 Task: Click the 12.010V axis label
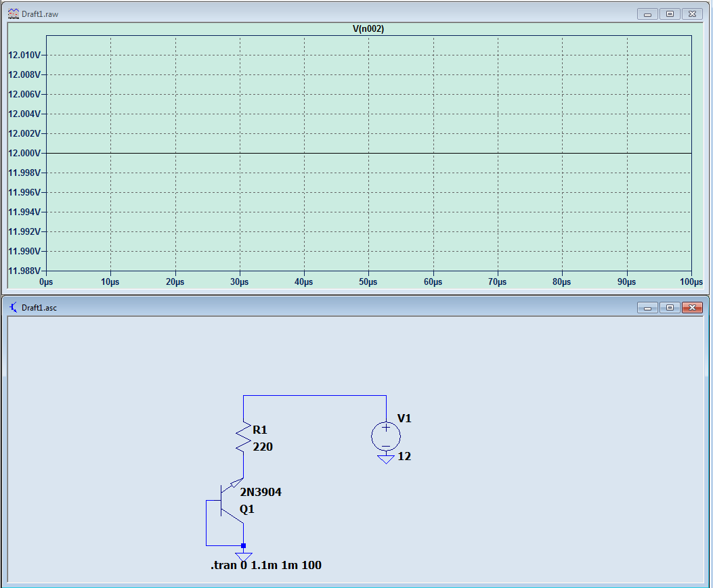(24, 55)
